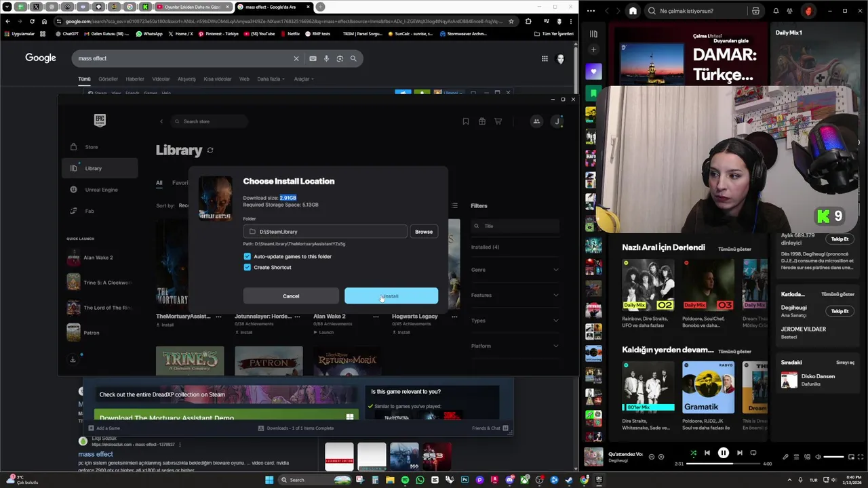Expand Daha fazla dropdown in Google
This screenshot has width=868, height=488.
pyautogui.click(x=271, y=79)
